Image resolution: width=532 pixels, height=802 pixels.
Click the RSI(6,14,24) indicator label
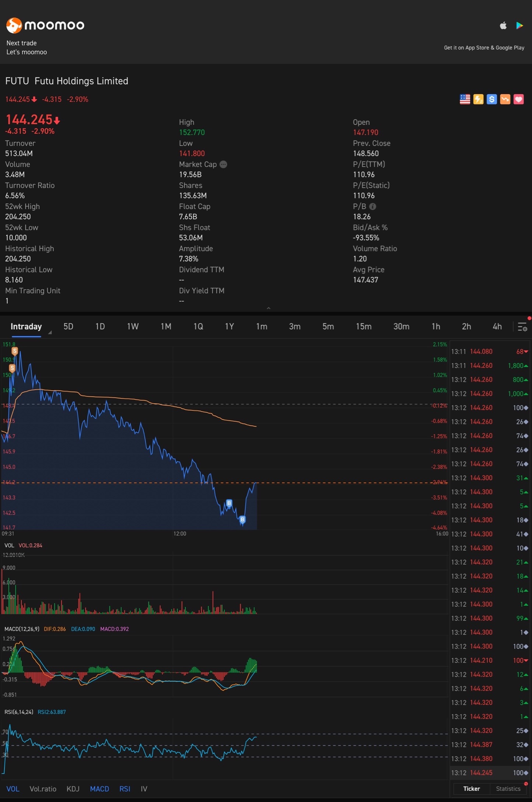point(19,712)
